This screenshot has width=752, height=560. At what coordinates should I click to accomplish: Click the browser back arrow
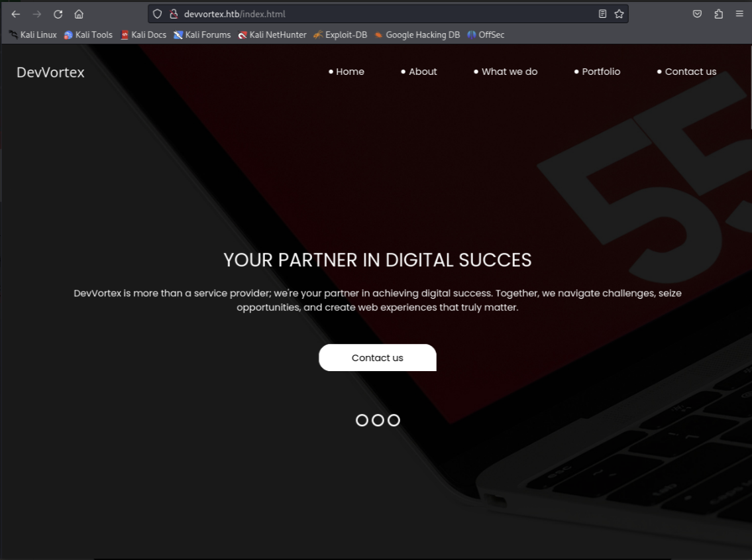click(x=15, y=14)
